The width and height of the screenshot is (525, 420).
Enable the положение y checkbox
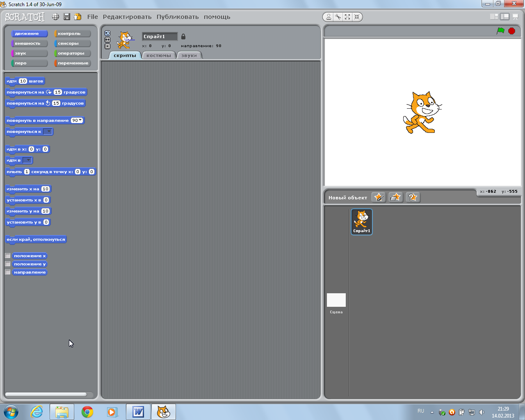7,264
